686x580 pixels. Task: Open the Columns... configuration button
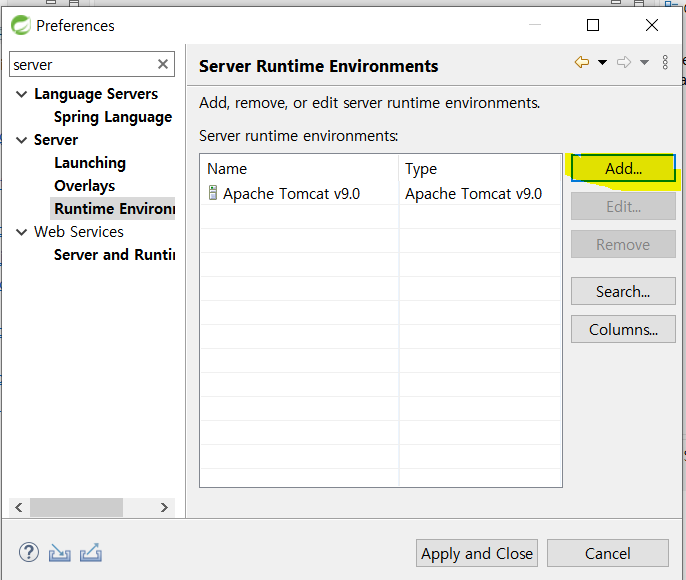623,329
